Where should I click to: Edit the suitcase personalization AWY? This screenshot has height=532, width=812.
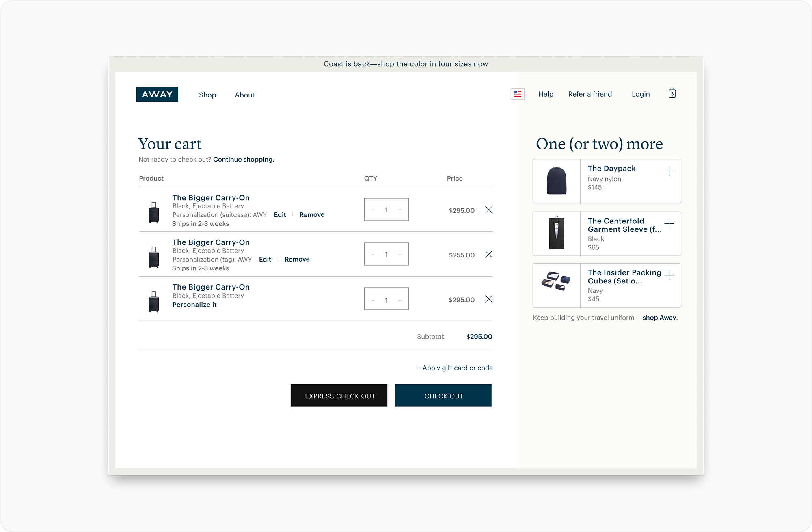click(280, 214)
